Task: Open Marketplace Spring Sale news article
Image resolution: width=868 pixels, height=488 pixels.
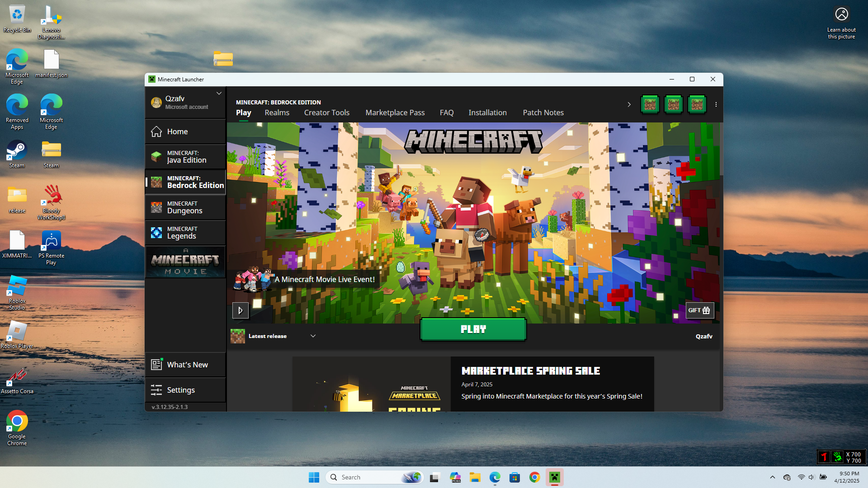Action: pyautogui.click(x=552, y=384)
